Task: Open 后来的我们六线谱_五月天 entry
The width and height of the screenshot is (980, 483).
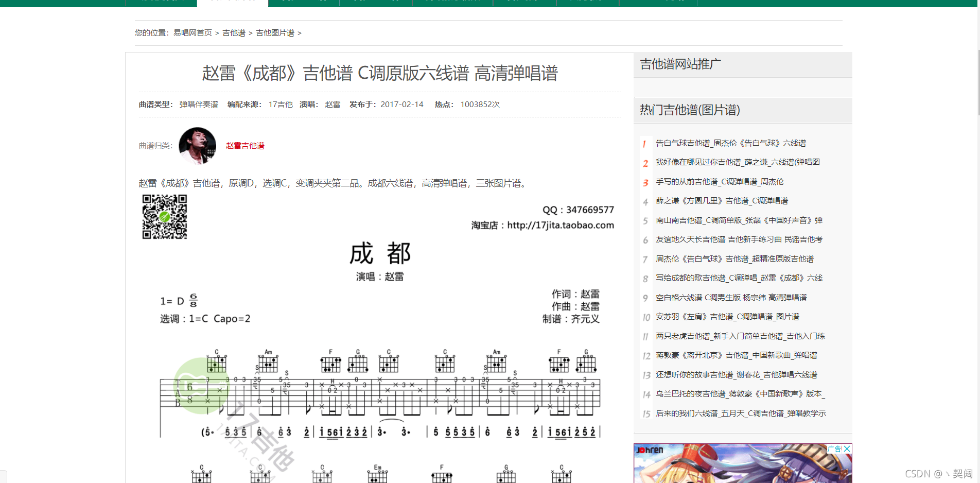Action: [x=741, y=413]
